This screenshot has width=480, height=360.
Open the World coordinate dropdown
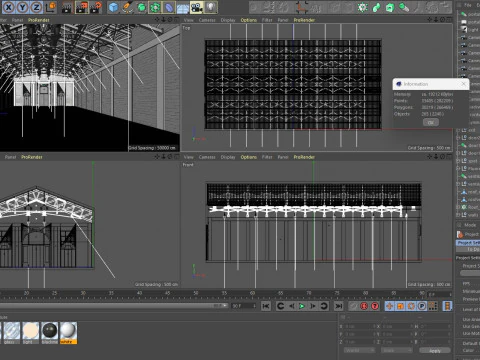[359, 351]
